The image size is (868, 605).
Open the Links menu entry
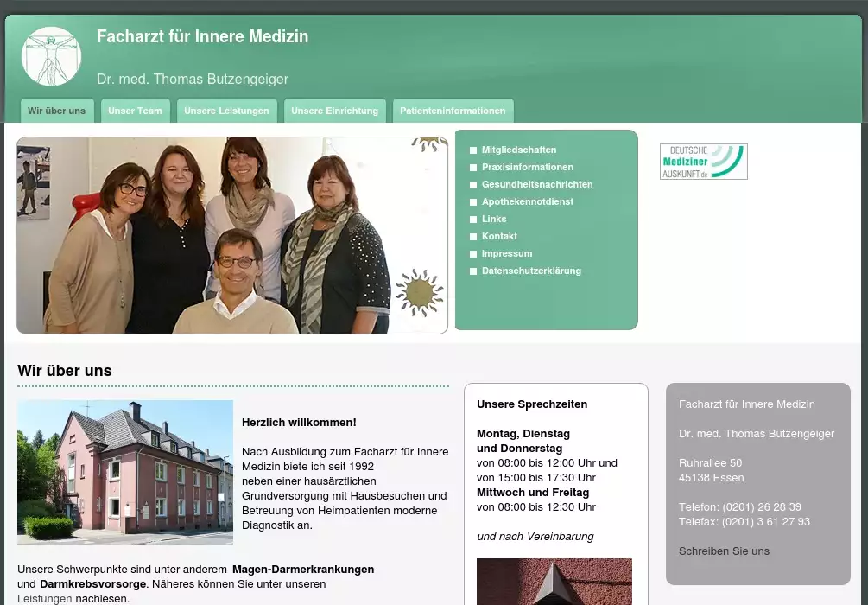[494, 219]
